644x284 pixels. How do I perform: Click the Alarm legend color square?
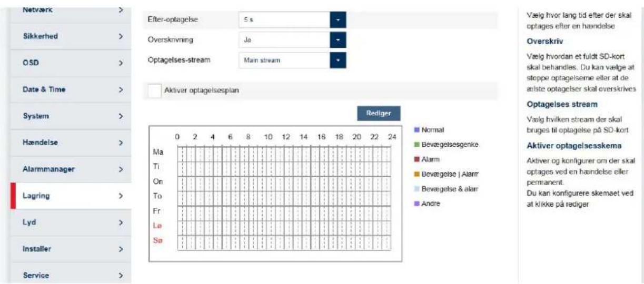(416, 159)
